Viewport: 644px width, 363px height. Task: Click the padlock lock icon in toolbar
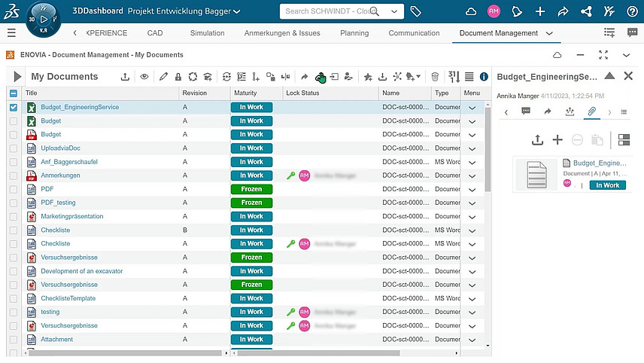coord(178,77)
